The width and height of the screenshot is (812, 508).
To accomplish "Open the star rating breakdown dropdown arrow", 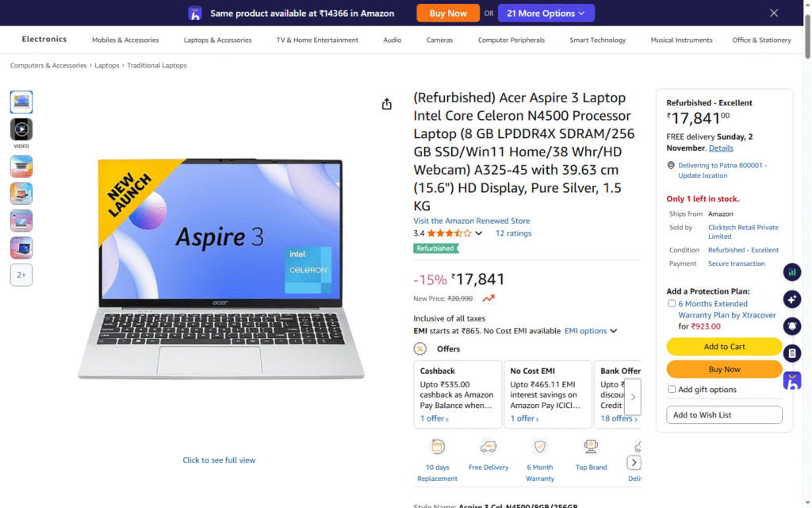I will pos(478,233).
